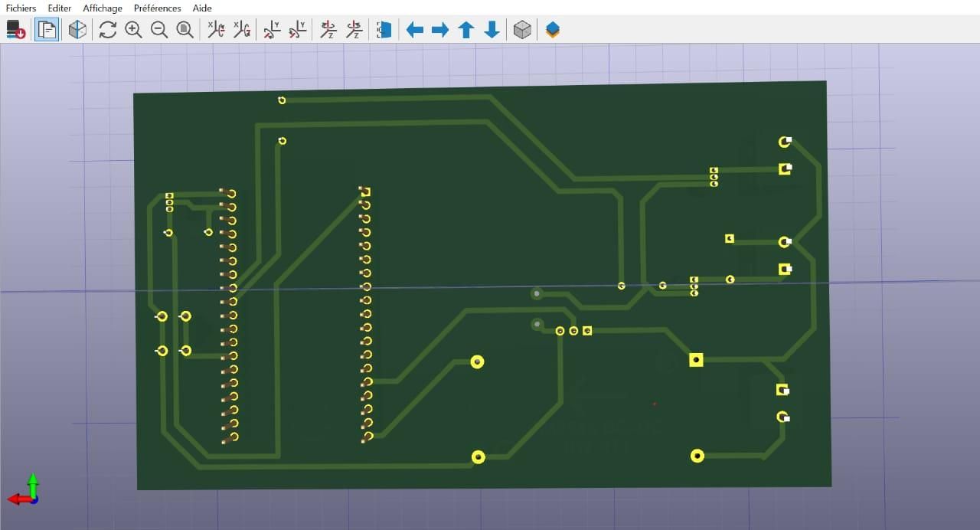Click the copy 3D image icon
Screen dimensions: 980x530
coord(47,30)
